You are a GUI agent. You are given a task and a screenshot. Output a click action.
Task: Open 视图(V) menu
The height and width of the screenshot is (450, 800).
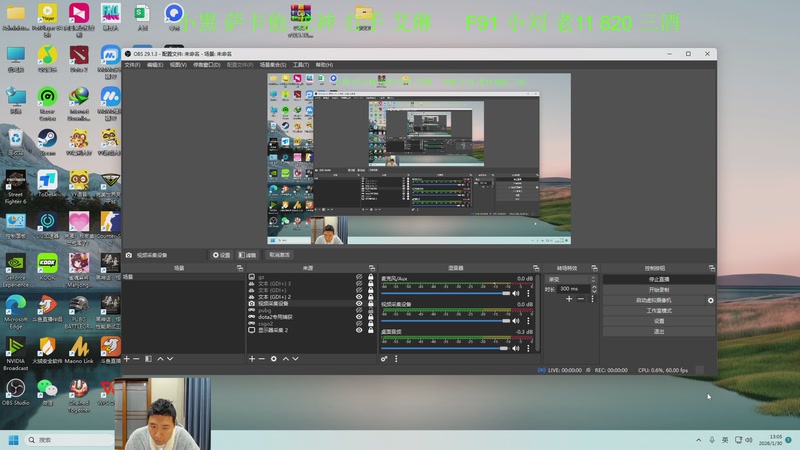pos(178,65)
